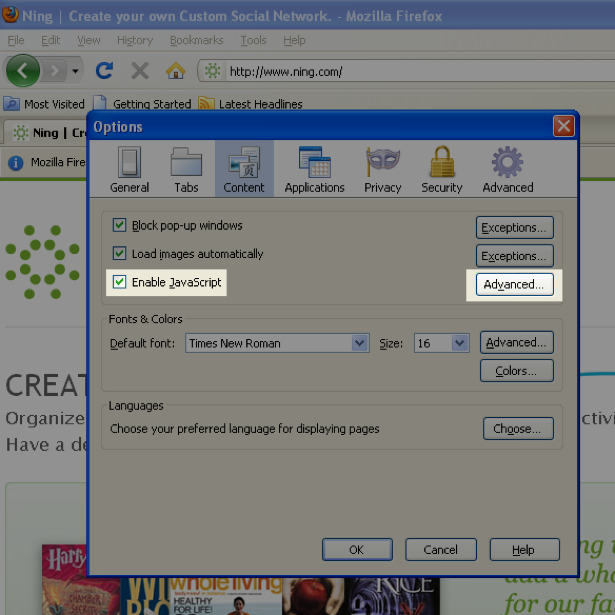Screen dimensions: 615x615
Task: Click Cancel in Options dialog
Action: pos(441,549)
